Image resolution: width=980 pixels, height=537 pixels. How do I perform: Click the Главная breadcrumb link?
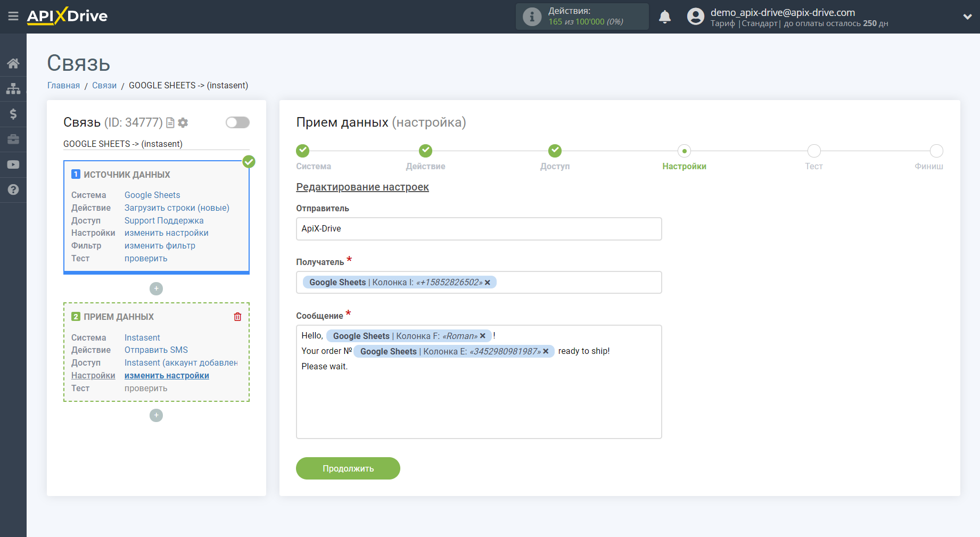click(63, 85)
